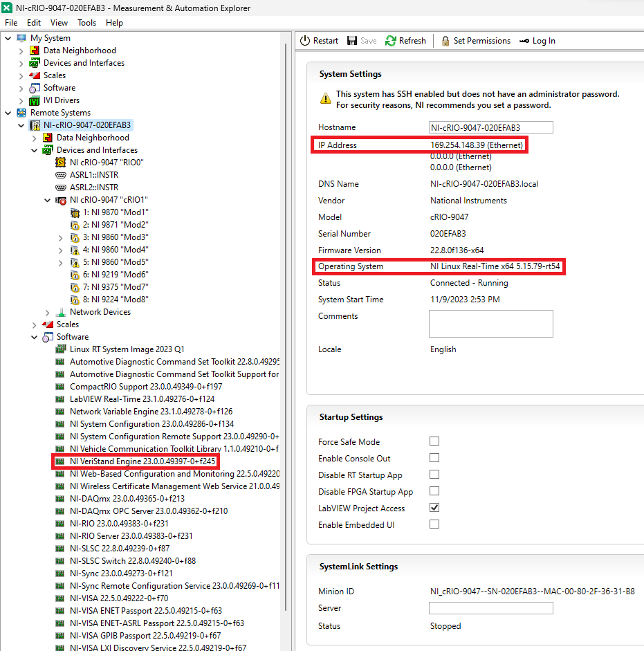Click the Hostname input field

pyautogui.click(x=491, y=127)
